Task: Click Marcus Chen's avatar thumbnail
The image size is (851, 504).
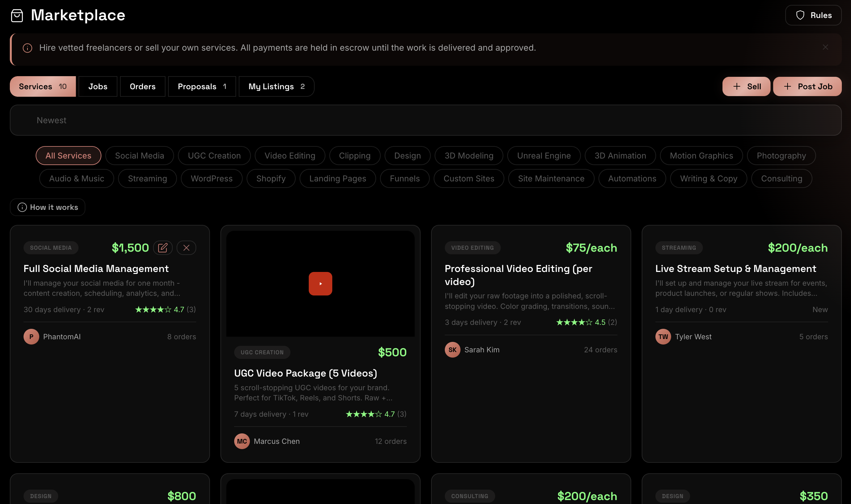Action: pos(242,441)
